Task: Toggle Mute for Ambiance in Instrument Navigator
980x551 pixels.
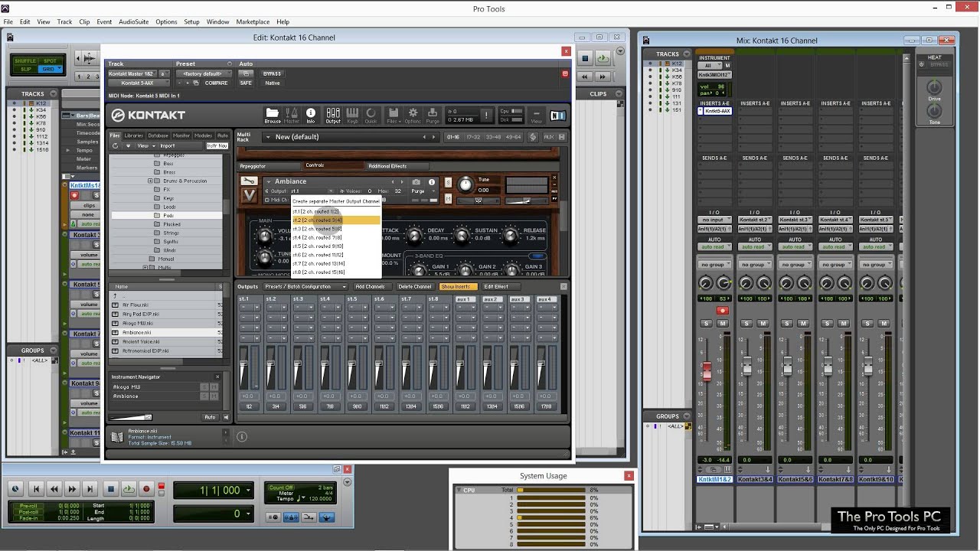Action: click(x=214, y=396)
